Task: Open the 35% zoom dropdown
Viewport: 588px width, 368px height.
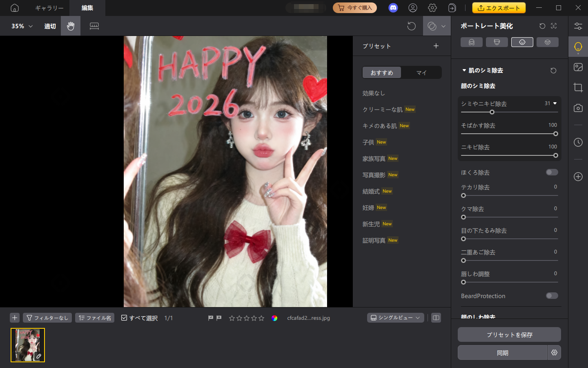Action: 22,26
